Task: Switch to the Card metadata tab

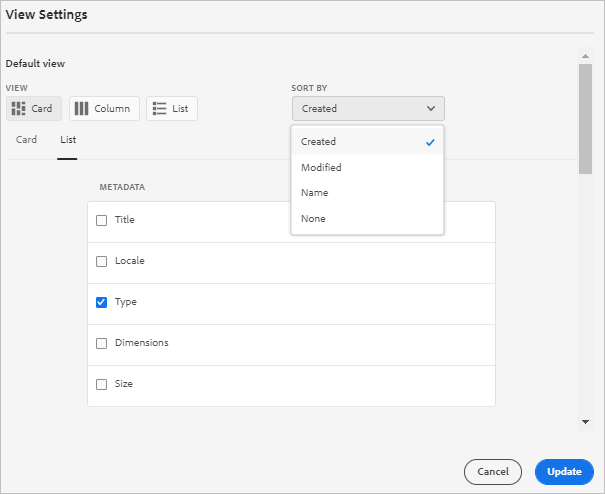Action: tap(27, 140)
